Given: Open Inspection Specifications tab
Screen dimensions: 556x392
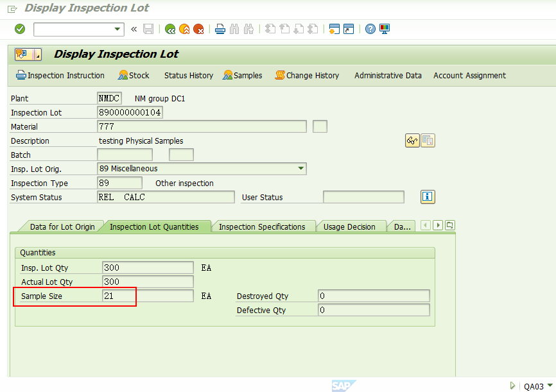Looking at the screenshot, I should click(262, 227).
